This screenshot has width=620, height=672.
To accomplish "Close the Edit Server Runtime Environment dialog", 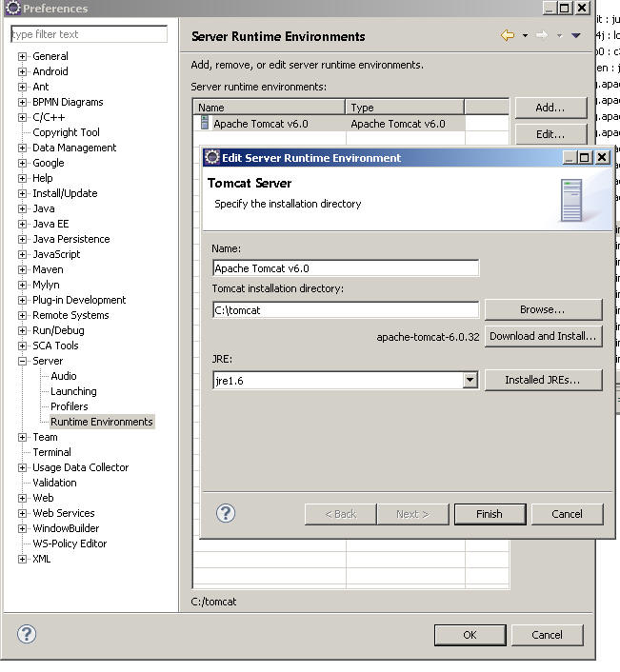I will tap(602, 157).
